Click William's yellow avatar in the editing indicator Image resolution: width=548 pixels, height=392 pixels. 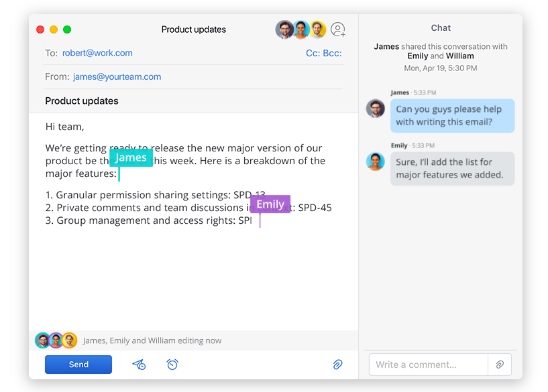(68, 340)
